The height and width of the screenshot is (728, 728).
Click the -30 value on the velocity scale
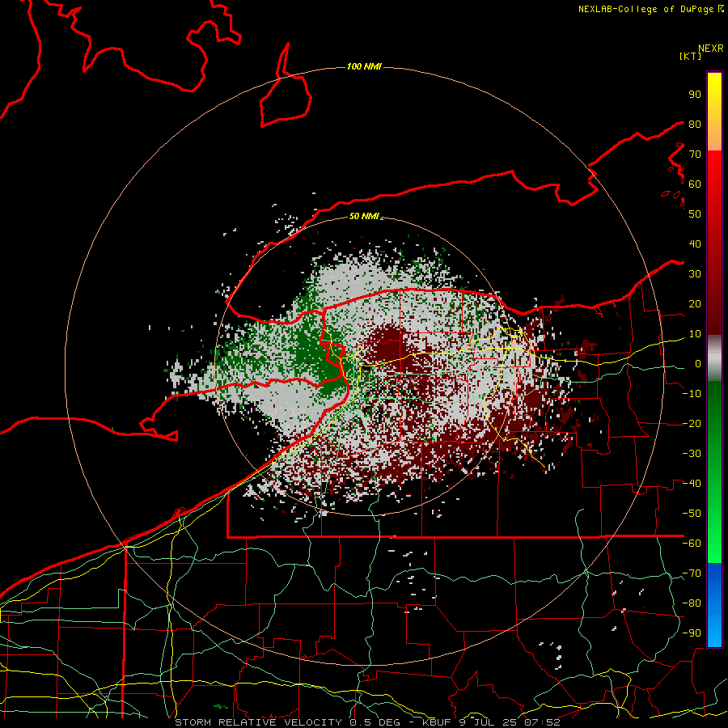pos(692,454)
